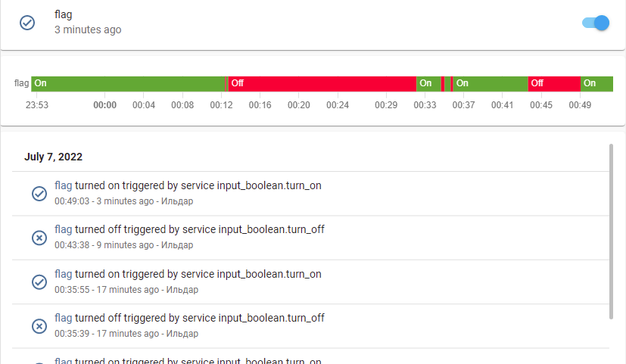Click the 00:41 timeline axis label
Image resolution: width=626 pixels, height=364 pixels.
502,105
